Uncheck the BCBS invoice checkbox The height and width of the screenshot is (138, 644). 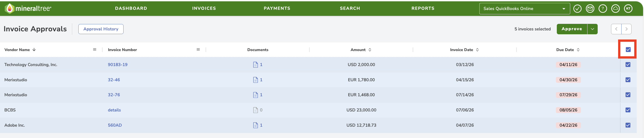(628, 110)
